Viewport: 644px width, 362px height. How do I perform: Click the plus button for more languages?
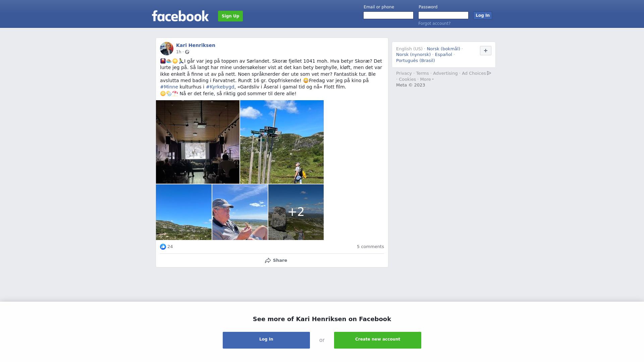pyautogui.click(x=486, y=51)
